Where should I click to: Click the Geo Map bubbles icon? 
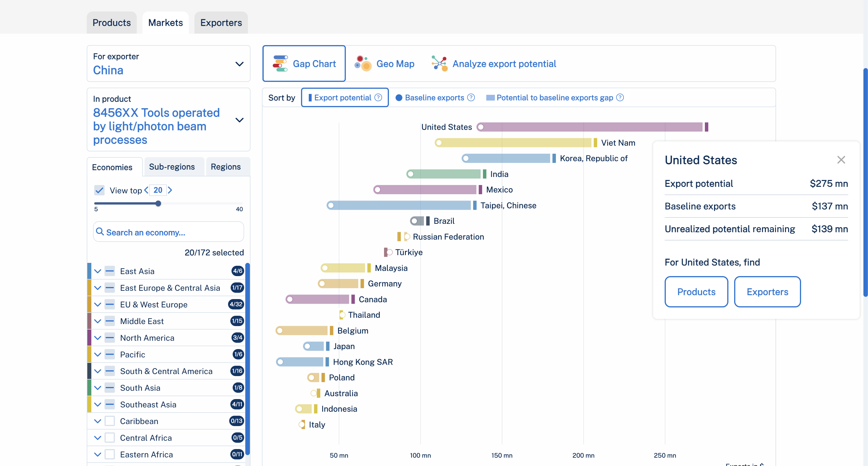click(x=362, y=63)
